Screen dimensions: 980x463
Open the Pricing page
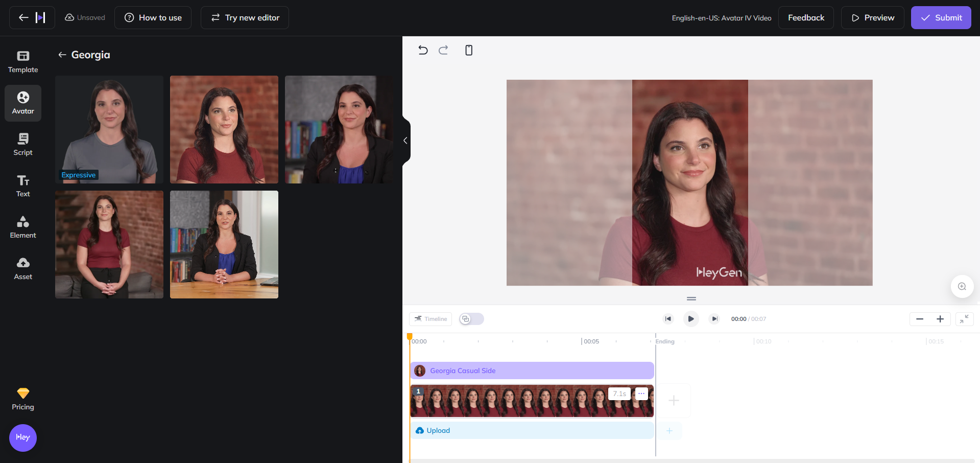(x=23, y=399)
